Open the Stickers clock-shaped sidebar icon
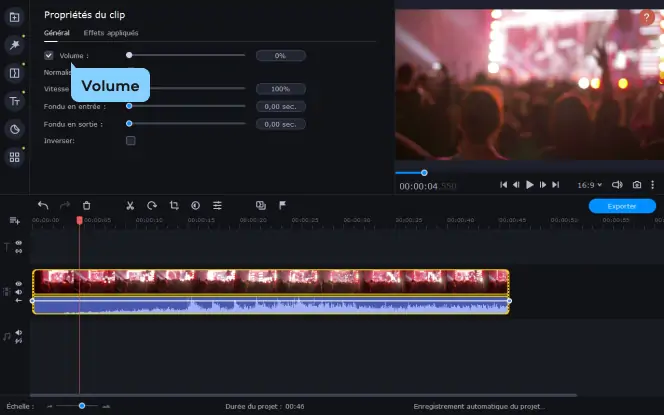Image resolution: width=664 pixels, height=415 pixels. (14, 129)
